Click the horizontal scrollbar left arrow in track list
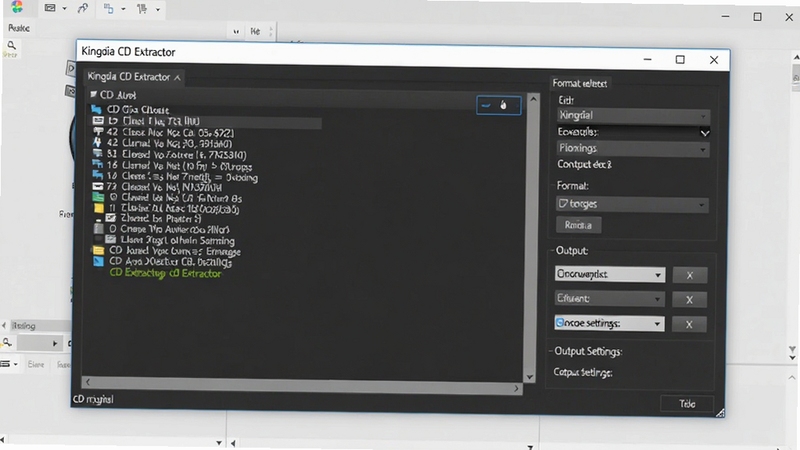 (x=88, y=382)
